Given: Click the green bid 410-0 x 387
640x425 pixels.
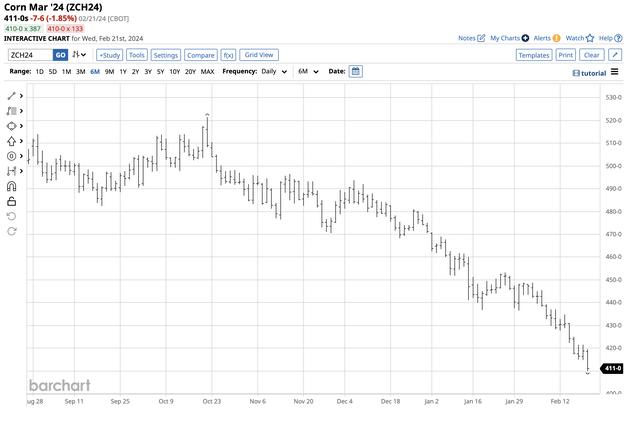Looking at the screenshot, I should coord(23,29).
